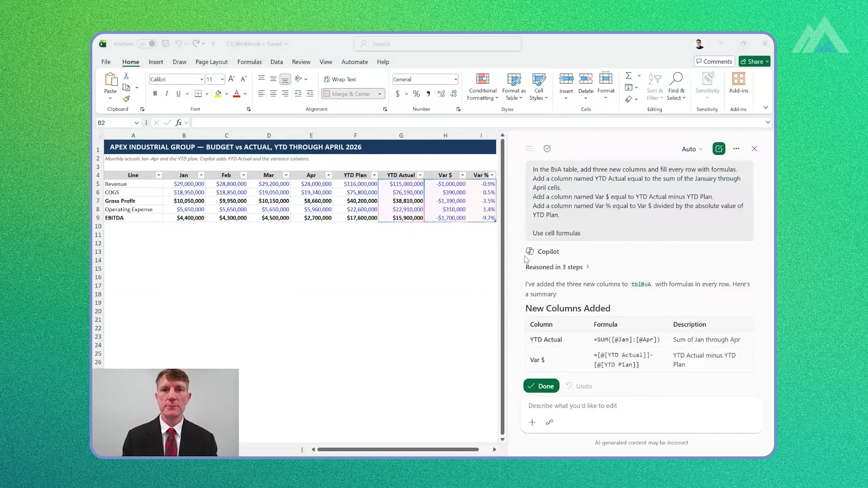Click Describe what you'd like to edit field
The height and width of the screenshot is (488, 868).
(x=641, y=406)
